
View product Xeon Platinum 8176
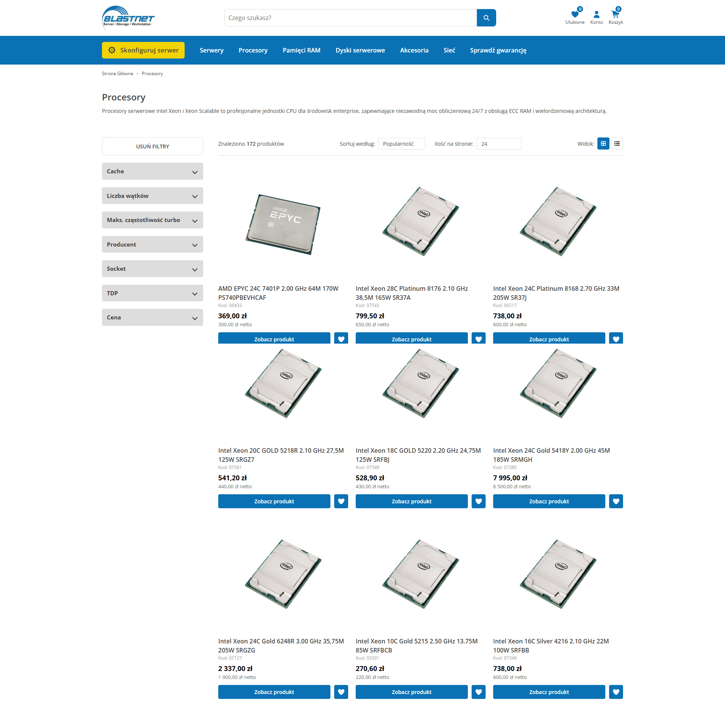pyautogui.click(x=412, y=338)
